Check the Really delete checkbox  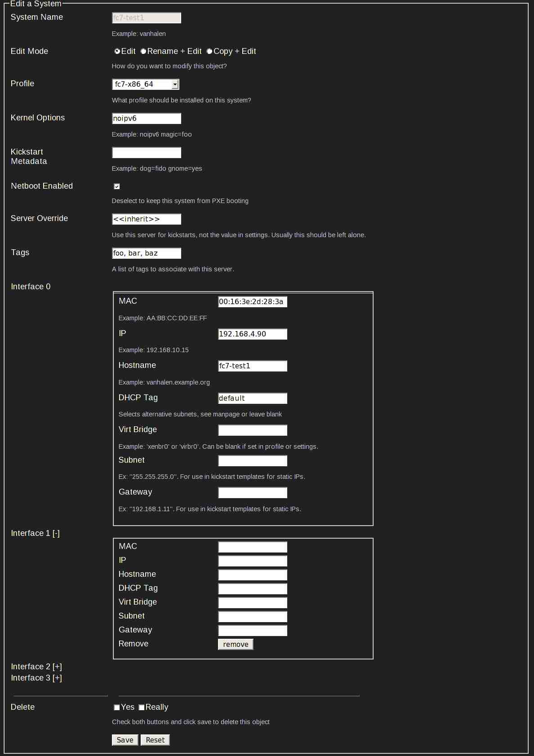coord(142,707)
